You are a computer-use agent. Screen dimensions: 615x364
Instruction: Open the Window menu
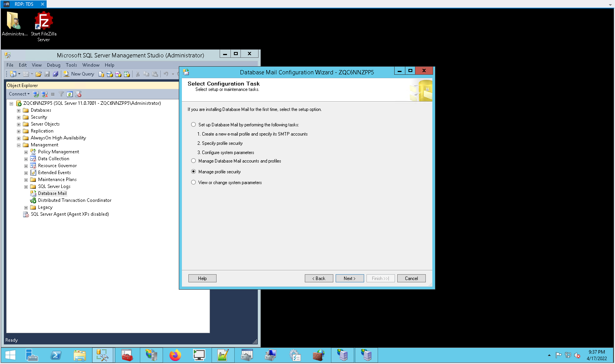coord(91,65)
